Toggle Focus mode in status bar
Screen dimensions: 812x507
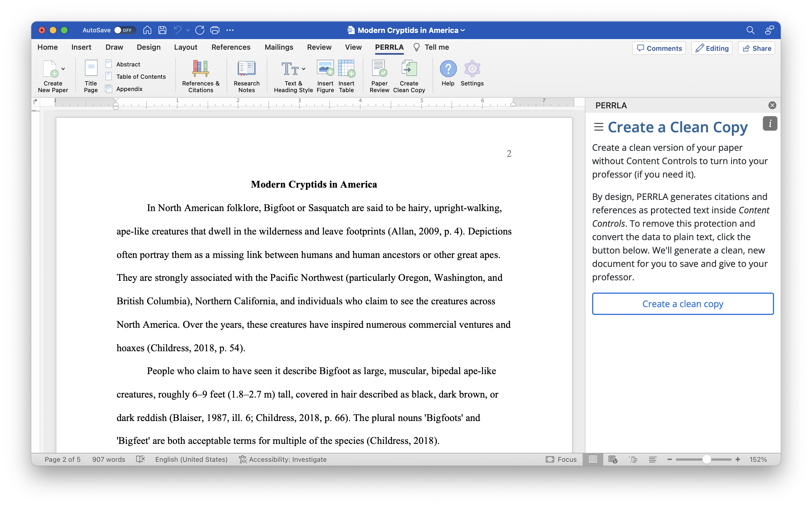pos(561,459)
